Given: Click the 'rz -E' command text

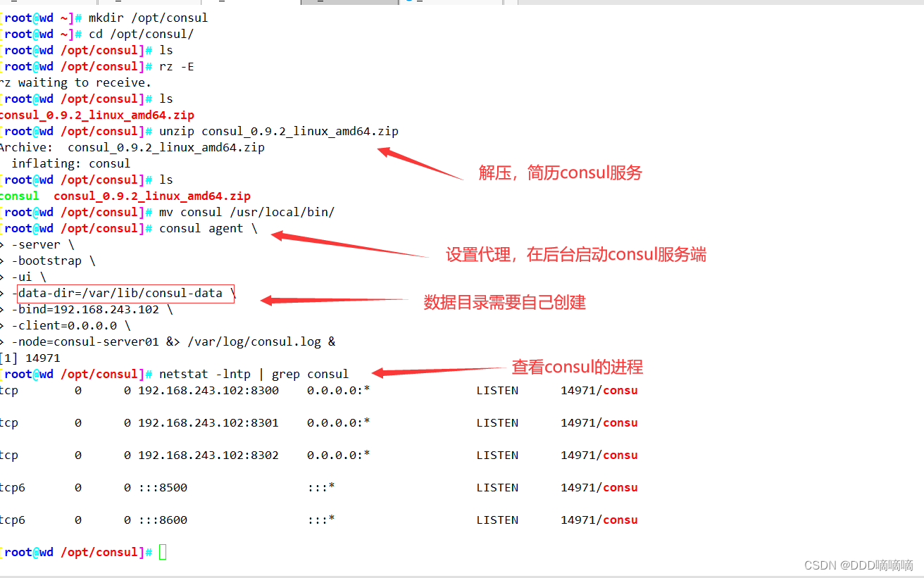Looking at the screenshot, I should pos(176,66).
